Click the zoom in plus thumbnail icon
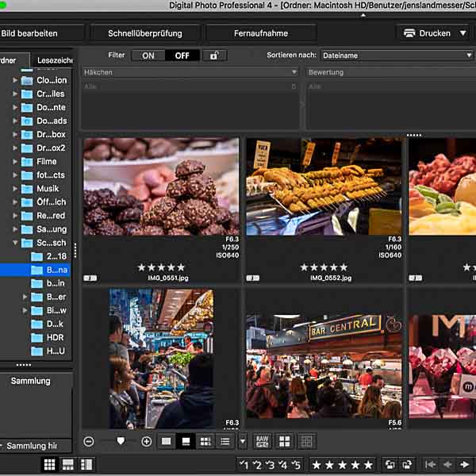This screenshot has height=476, width=476. click(x=146, y=441)
